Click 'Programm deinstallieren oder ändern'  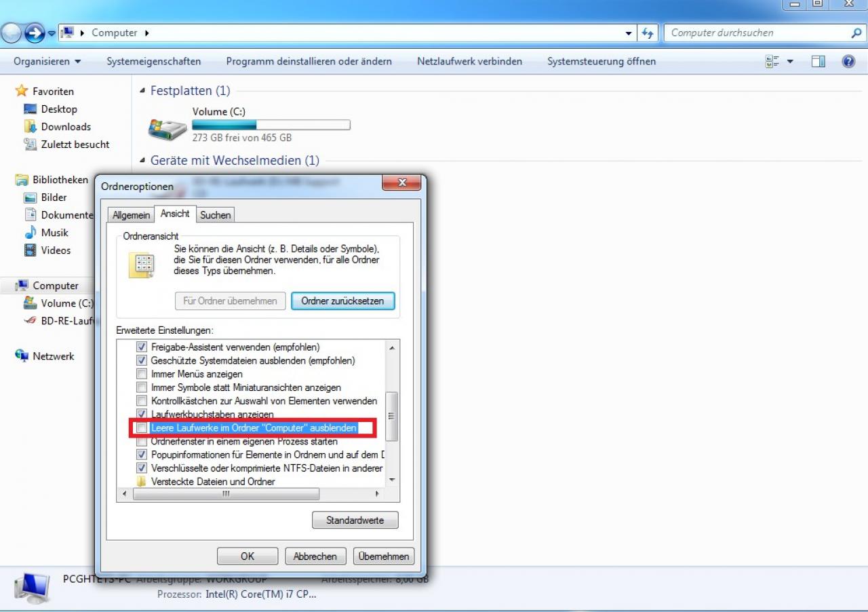(309, 61)
